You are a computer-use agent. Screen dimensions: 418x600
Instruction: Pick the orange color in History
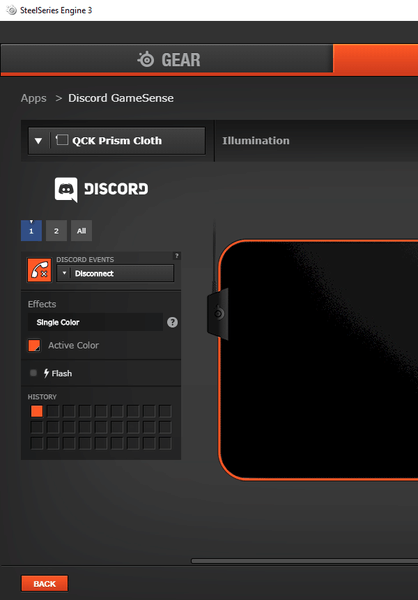coord(37,411)
